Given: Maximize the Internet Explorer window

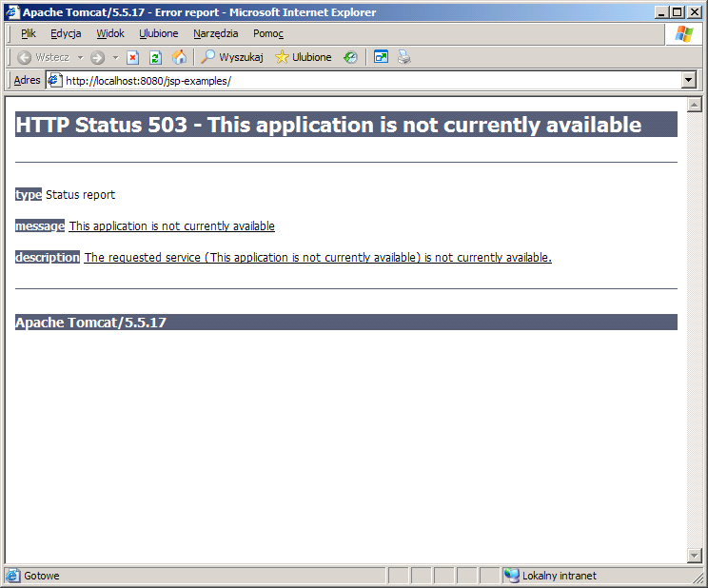Looking at the screenshot, I should pos(678,12).
